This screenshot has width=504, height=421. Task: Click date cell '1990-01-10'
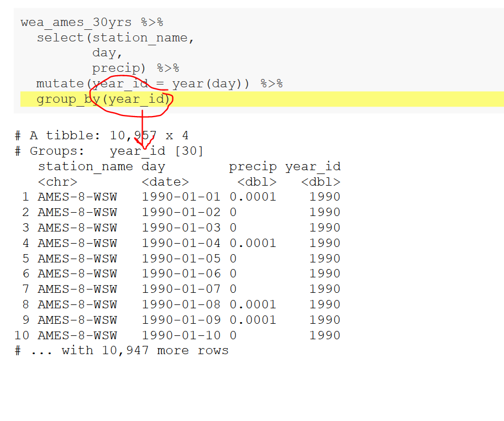pyautogui.click(x=181, y=335)
